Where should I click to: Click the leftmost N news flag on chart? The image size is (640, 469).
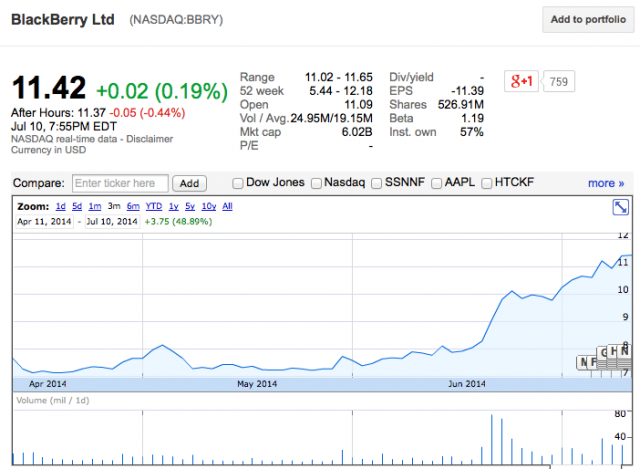pos(583,362)
